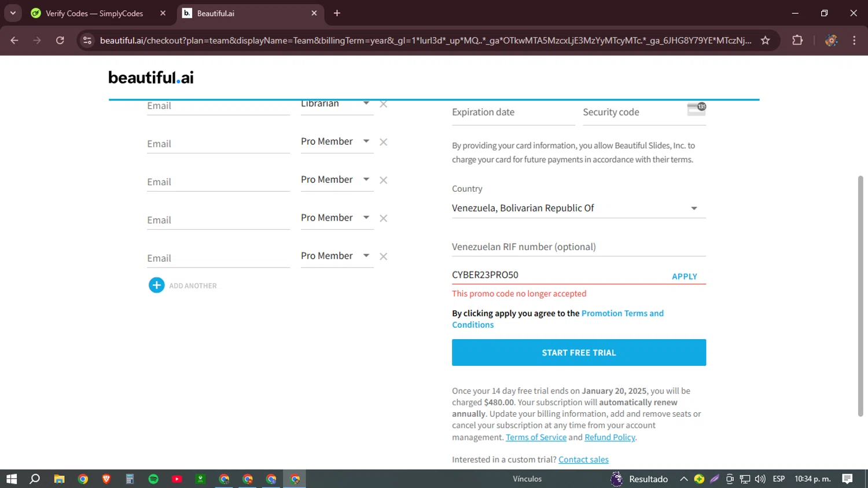868x488 pixels.
Task: Open the Librarian role dropdown
Action: (x=337, y=105)
